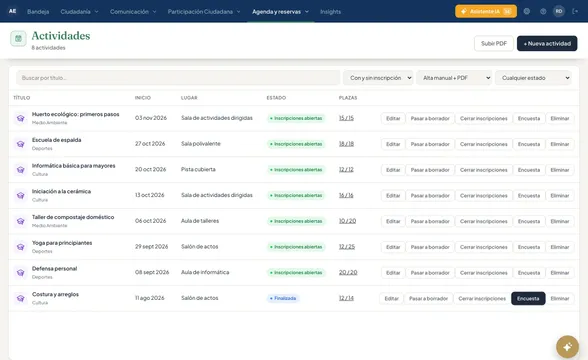
Task: Delete the Huerto ecológico activity
Action: pos(560,118)
